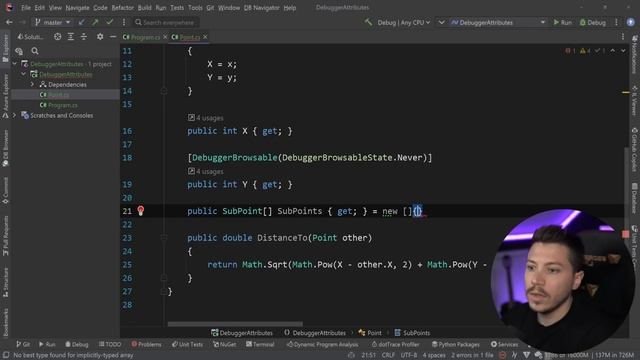
Task: Switch to the Program.cs editor tab
Action: 142,37
